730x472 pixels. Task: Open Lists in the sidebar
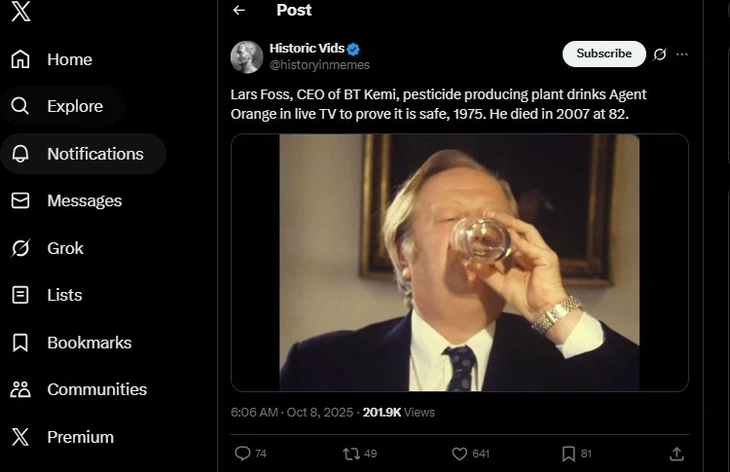point(64,295)
